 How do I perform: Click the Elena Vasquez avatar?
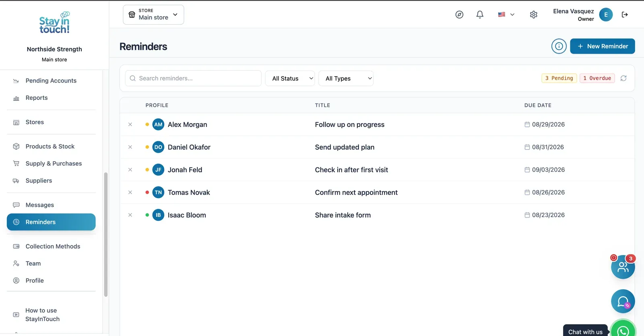606,15
